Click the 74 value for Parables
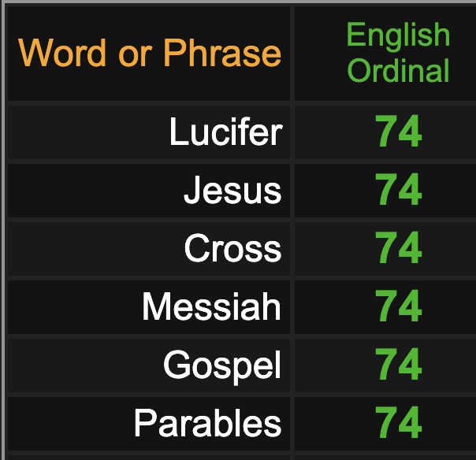 (x=399, y=422)
